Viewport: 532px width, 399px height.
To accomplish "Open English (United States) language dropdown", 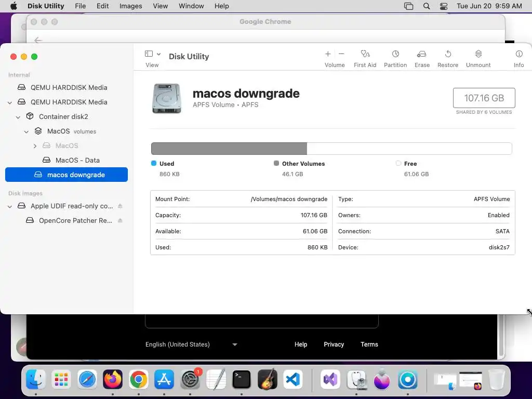I will click(x=191, y=344).
